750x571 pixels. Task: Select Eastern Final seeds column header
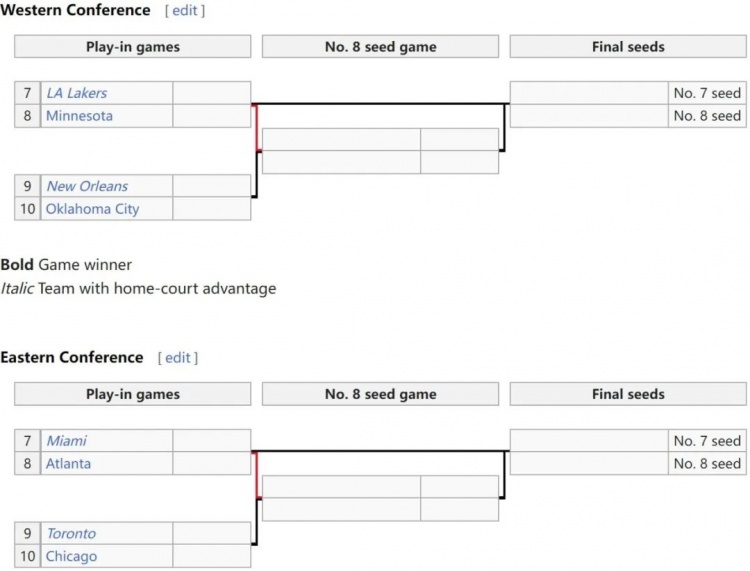pos(628,394)
